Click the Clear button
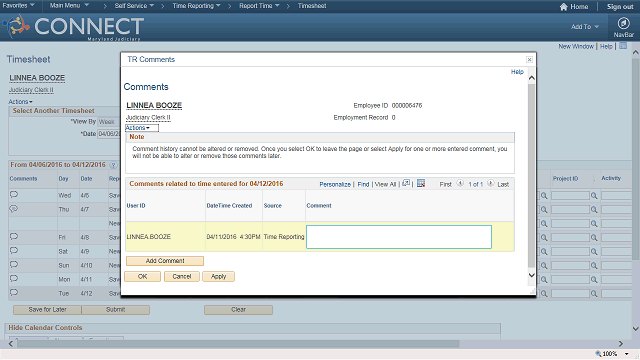 tap(238, 310)
